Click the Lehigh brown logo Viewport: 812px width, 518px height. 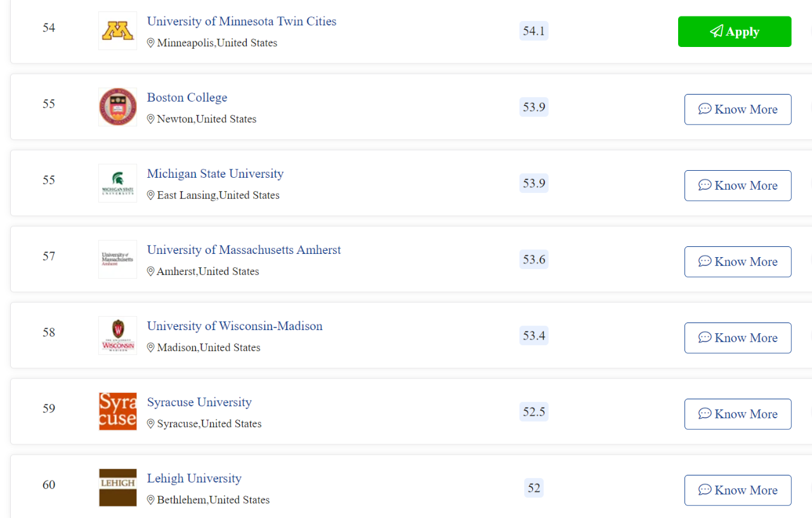click(x=117, y=488)
